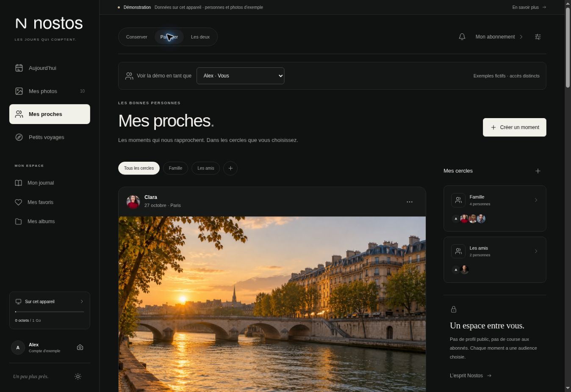Filter by Tous les cercles

(x=139, y=168)
